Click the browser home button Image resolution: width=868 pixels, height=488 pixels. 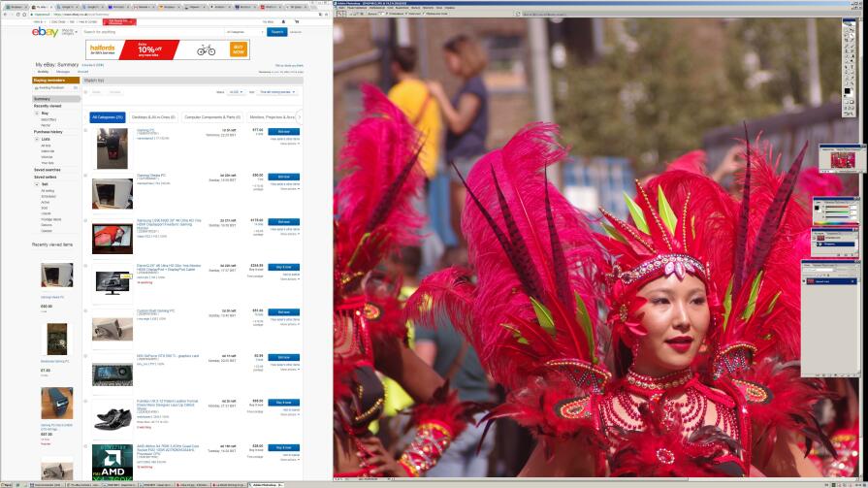(24, 14)
